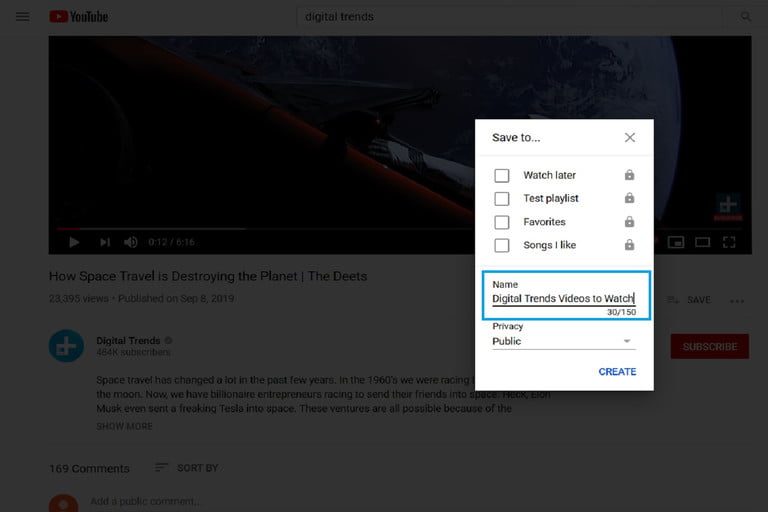Open Sort By comments menu

tap(186, 468)
